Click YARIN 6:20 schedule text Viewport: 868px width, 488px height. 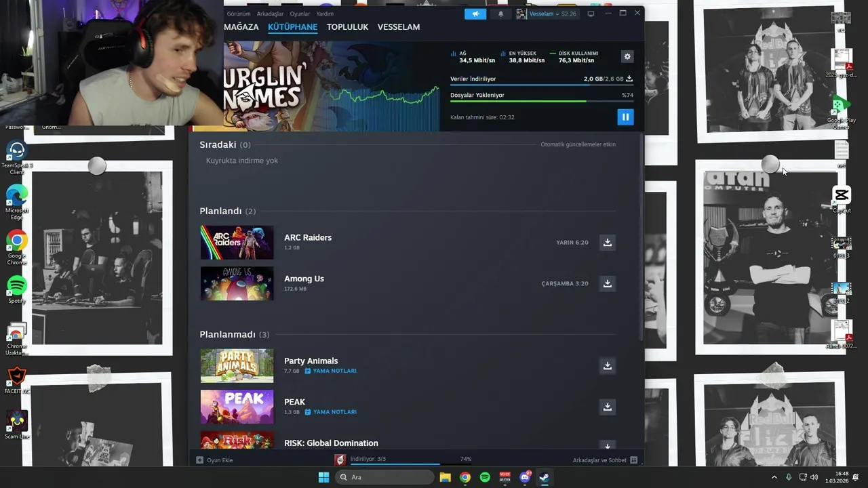click(572, 243)
